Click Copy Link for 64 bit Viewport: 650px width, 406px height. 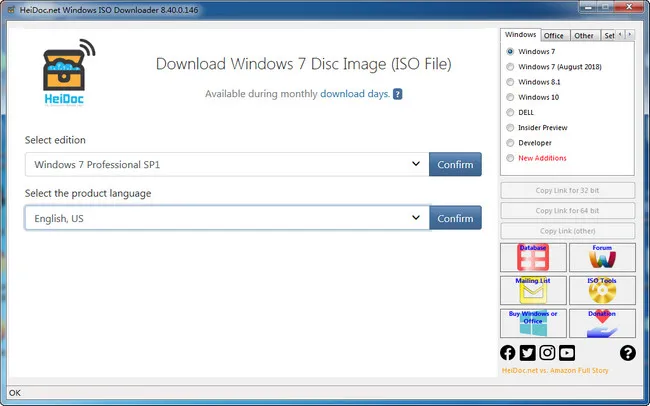pyautogui.click(x=568, y=211)
